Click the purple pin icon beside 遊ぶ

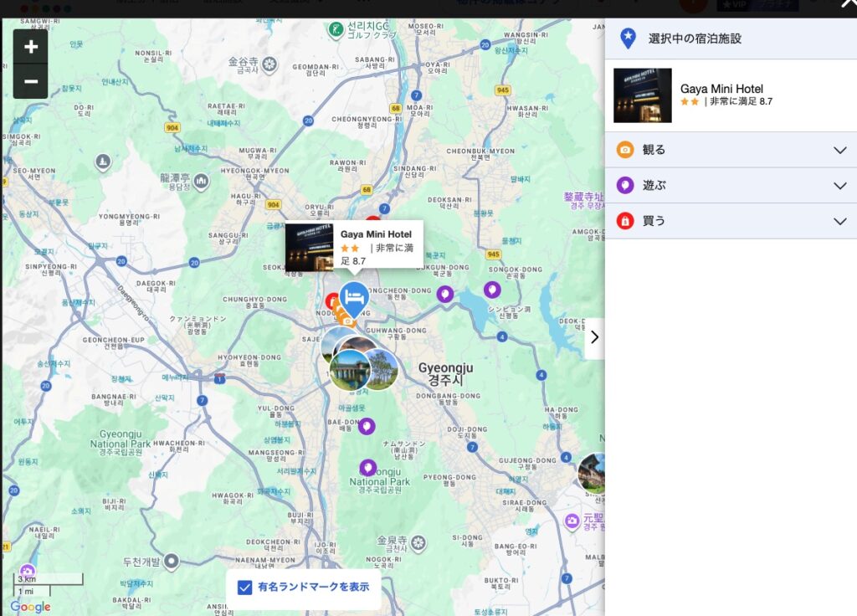point(625,185)
